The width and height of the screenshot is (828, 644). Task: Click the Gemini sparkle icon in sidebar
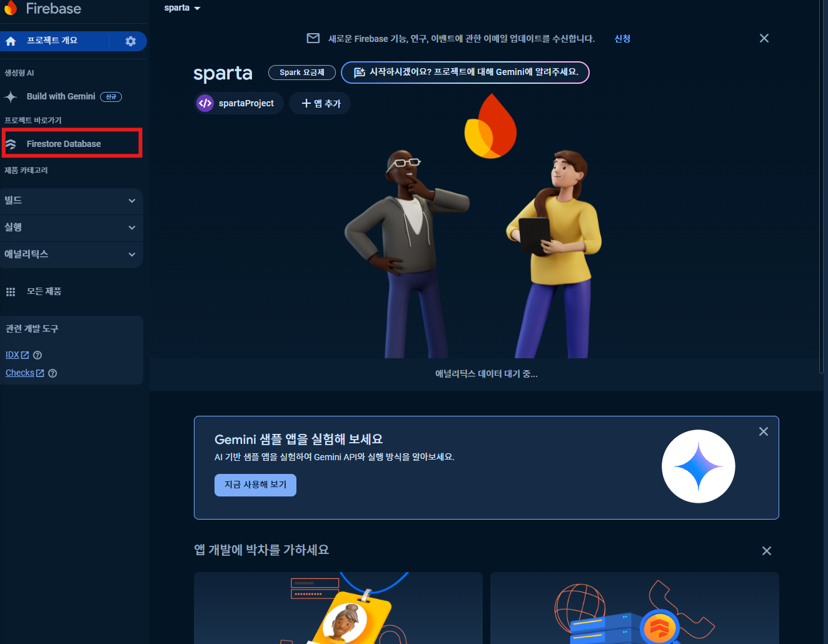[x=11, y=97]
